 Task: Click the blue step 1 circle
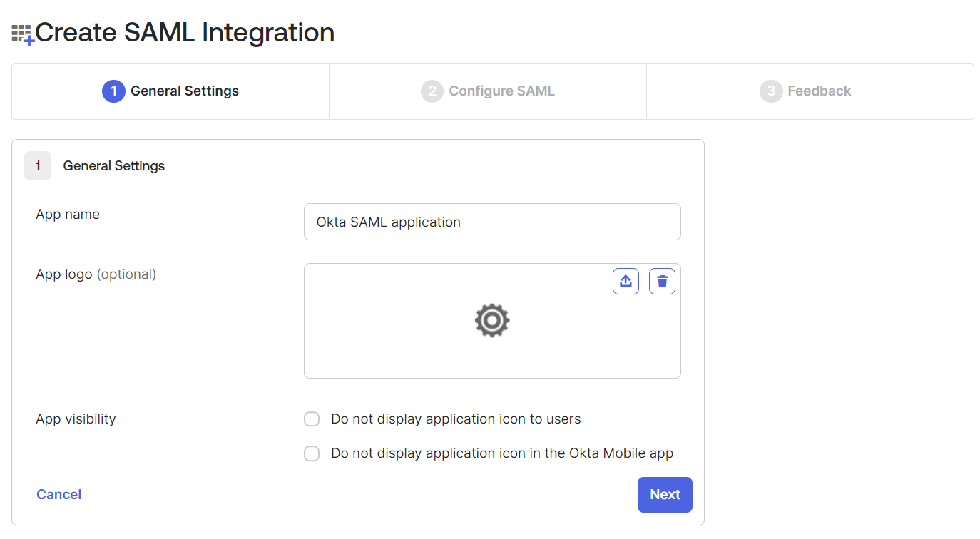[x=113, y=91]
